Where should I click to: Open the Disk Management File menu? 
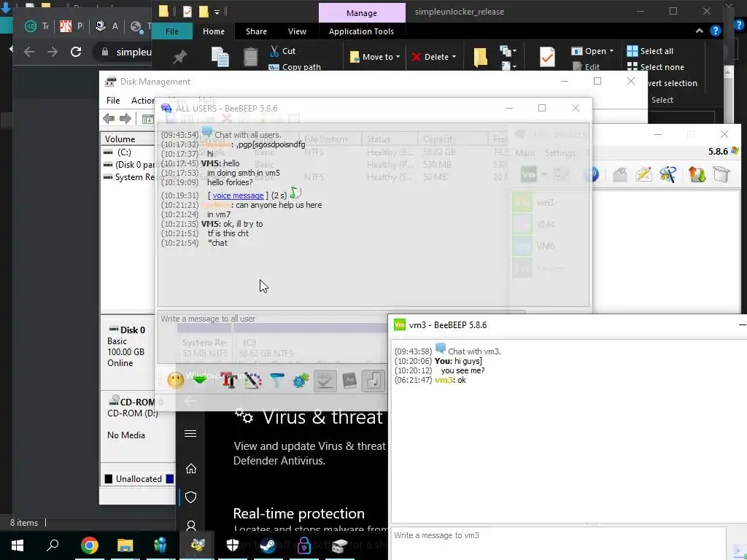(113, 101)
